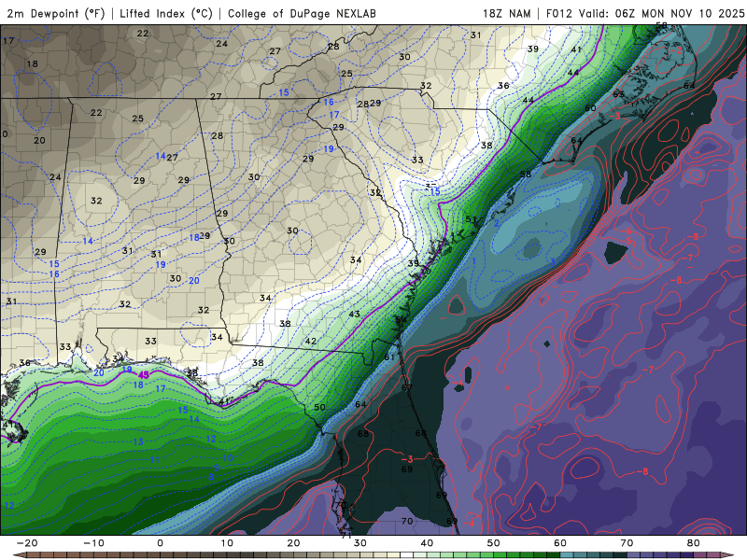The image size is (747, 560).
Task: Click the -20 label on the color scale
Action: [27, 543]
